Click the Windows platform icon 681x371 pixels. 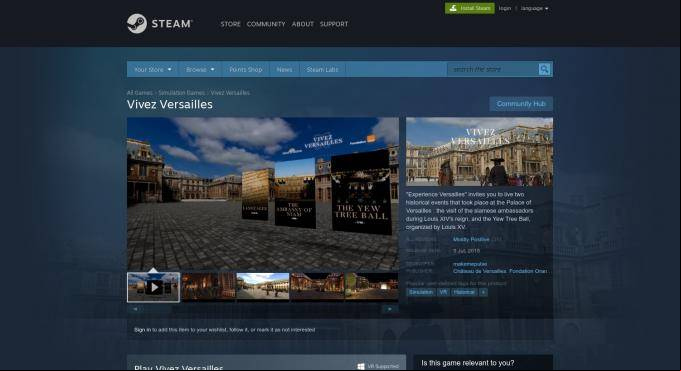tap(361, 367)
